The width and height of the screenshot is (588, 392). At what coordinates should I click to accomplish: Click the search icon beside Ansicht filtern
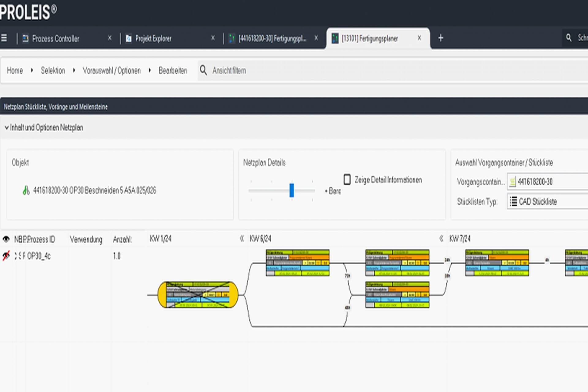(203, 70)
